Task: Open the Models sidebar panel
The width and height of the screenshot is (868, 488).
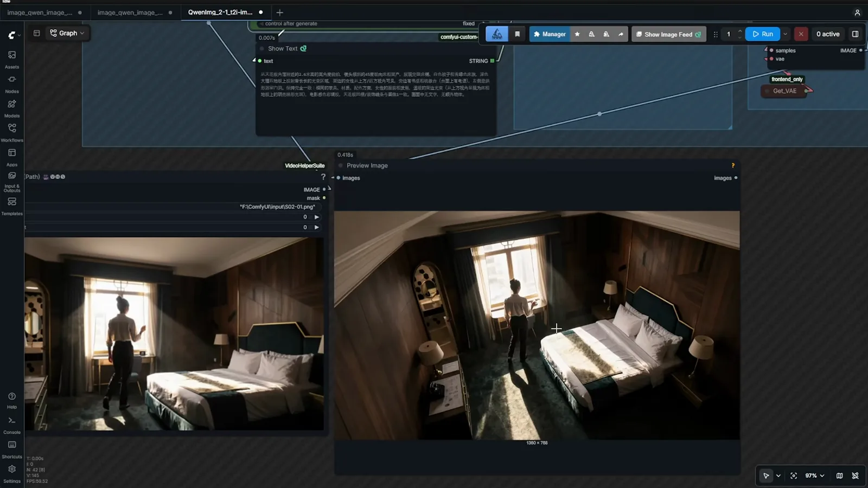Action: [11, 108]
